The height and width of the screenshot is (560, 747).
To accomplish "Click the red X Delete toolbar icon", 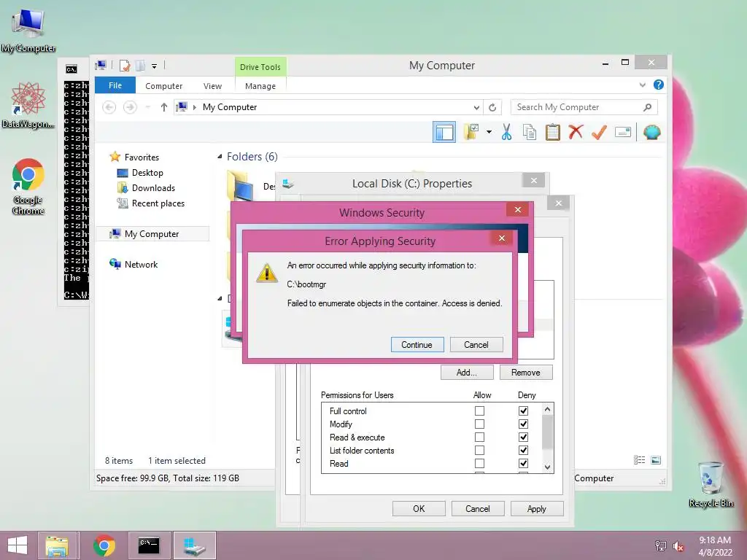I will pyautogui.click(x=576, y=132).
